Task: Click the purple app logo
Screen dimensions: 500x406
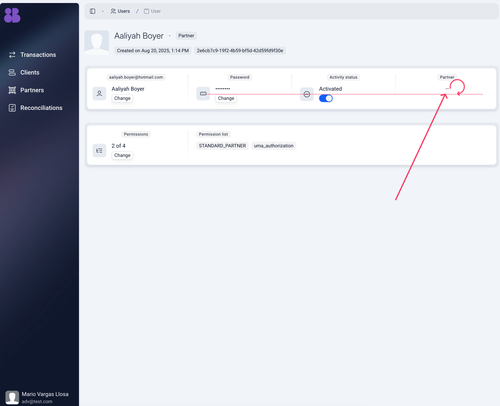Action: pos(12,15)
